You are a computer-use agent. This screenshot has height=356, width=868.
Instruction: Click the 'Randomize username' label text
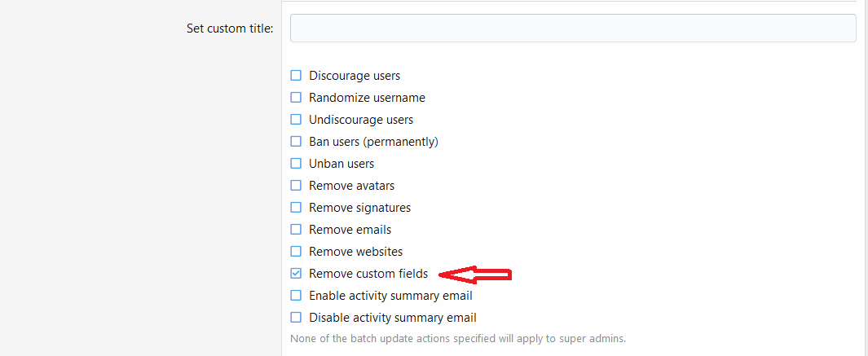[367, 98]
